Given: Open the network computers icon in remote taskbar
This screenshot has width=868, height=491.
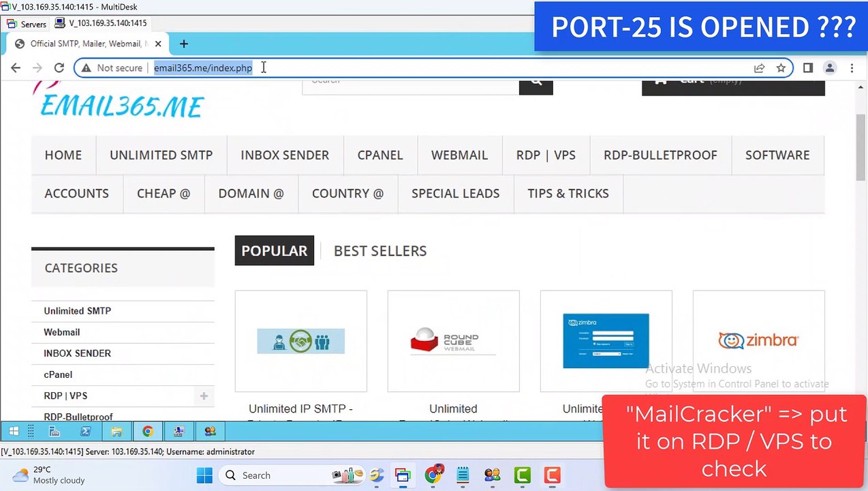Looking at the screenshot, I should tap(179, 431).
